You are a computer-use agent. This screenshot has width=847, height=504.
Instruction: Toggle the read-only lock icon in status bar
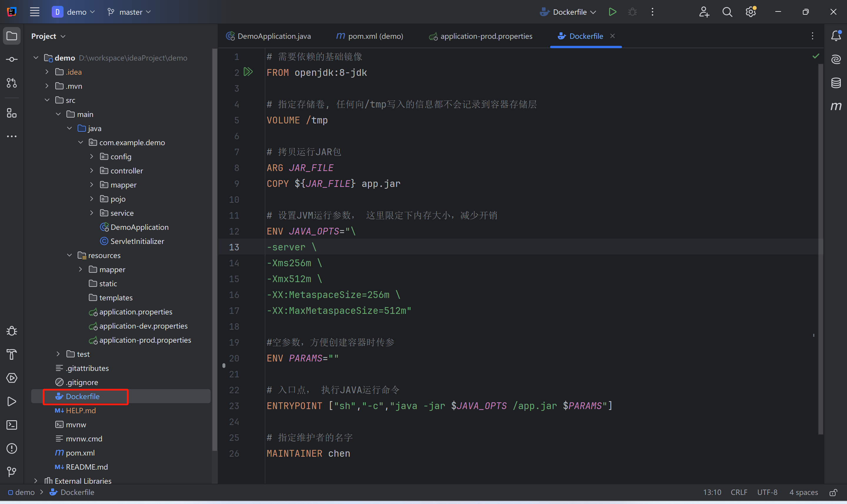coord(833,492)
